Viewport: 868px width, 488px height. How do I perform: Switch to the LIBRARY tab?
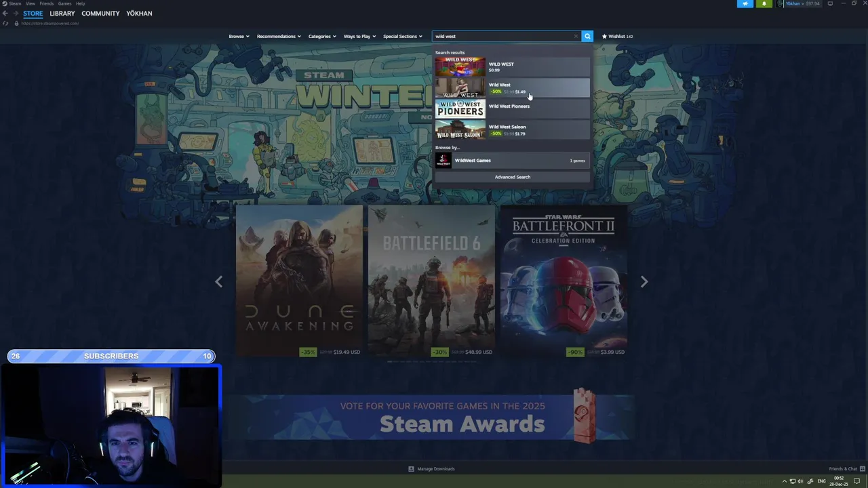[62, 14]
